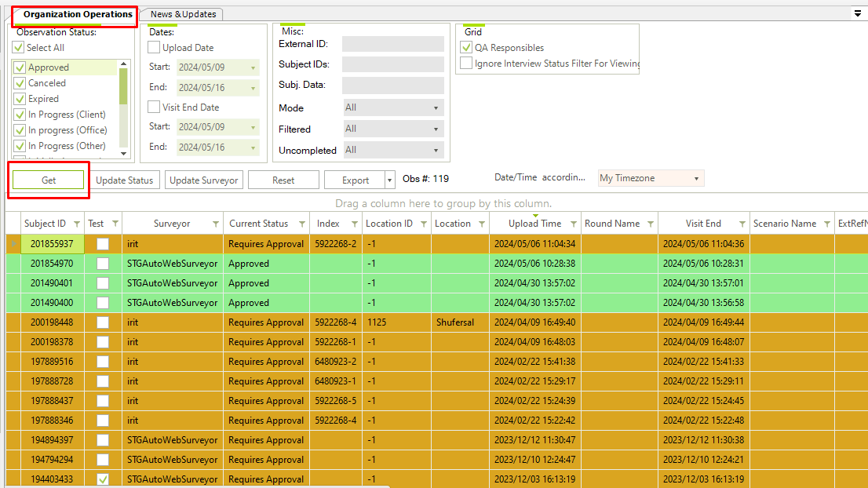The height and width of the screenshot is (488, 868).
Task: Select the Shufersal location cell
Action: coord(460,322)
